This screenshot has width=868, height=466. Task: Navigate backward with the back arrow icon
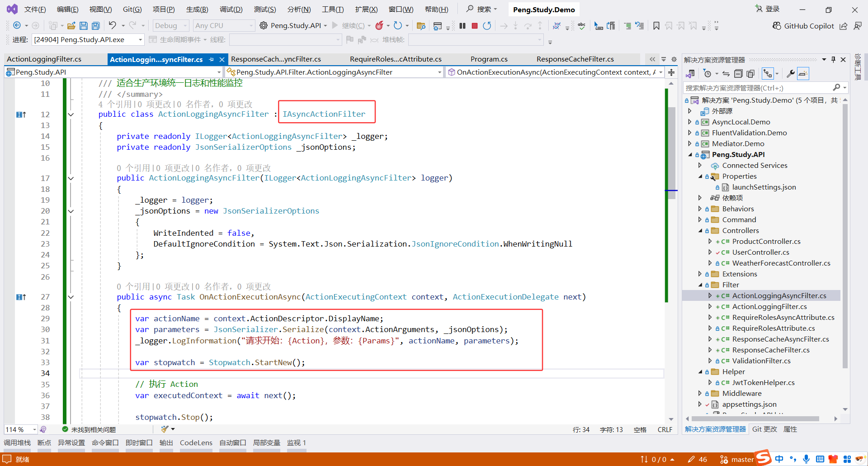(x=17, y=26)
